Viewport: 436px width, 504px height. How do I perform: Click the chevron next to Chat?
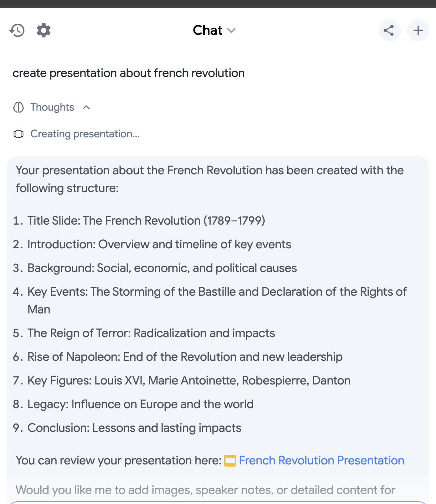coord(231,30)
